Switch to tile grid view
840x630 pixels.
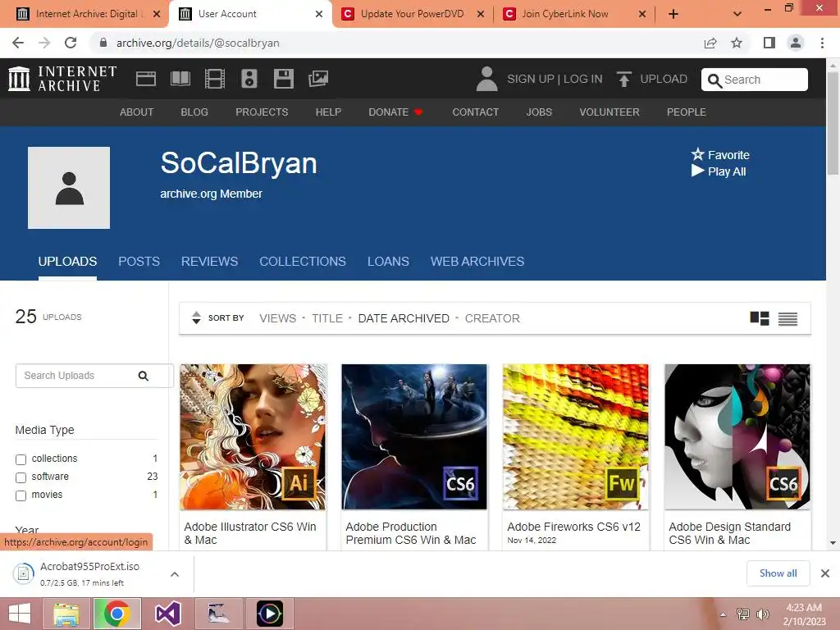click(x=760, y=318)
